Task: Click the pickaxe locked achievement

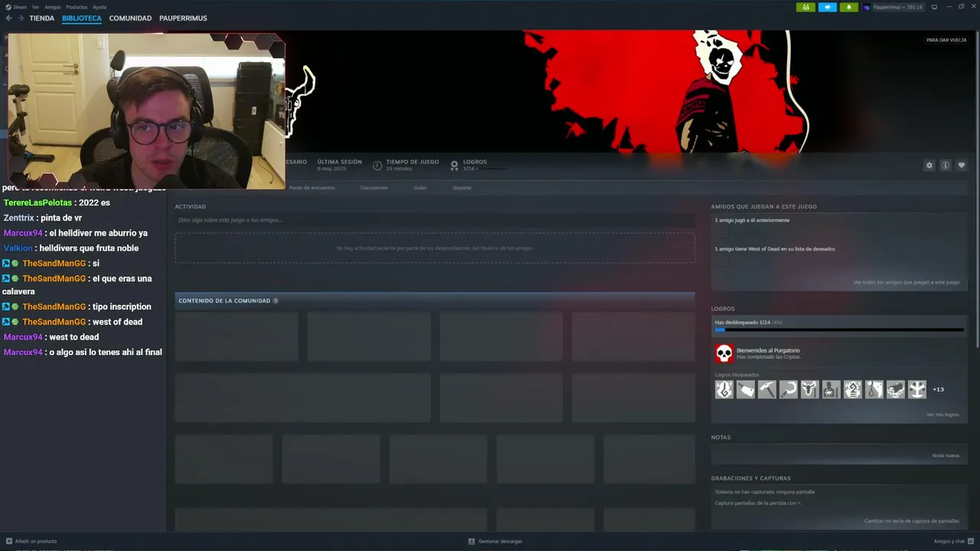Action: [x=766, y=390]
